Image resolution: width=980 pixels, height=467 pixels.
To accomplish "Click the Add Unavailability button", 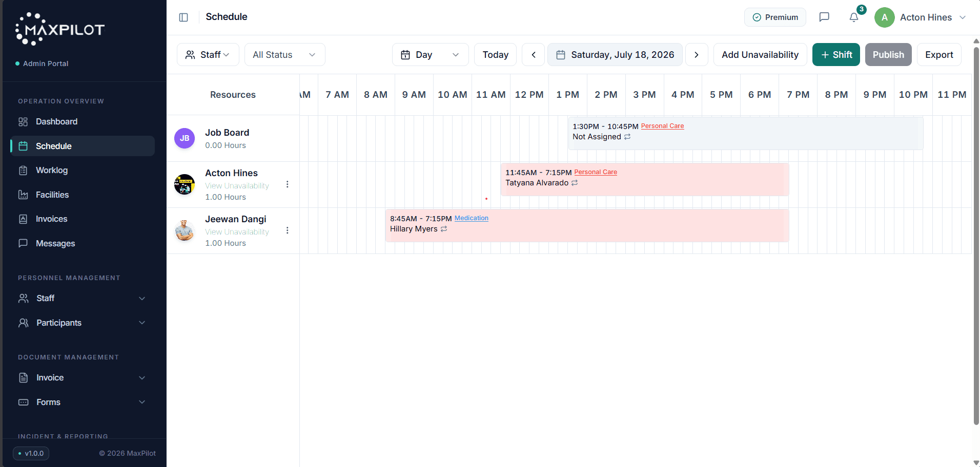I will coord(760,55).
